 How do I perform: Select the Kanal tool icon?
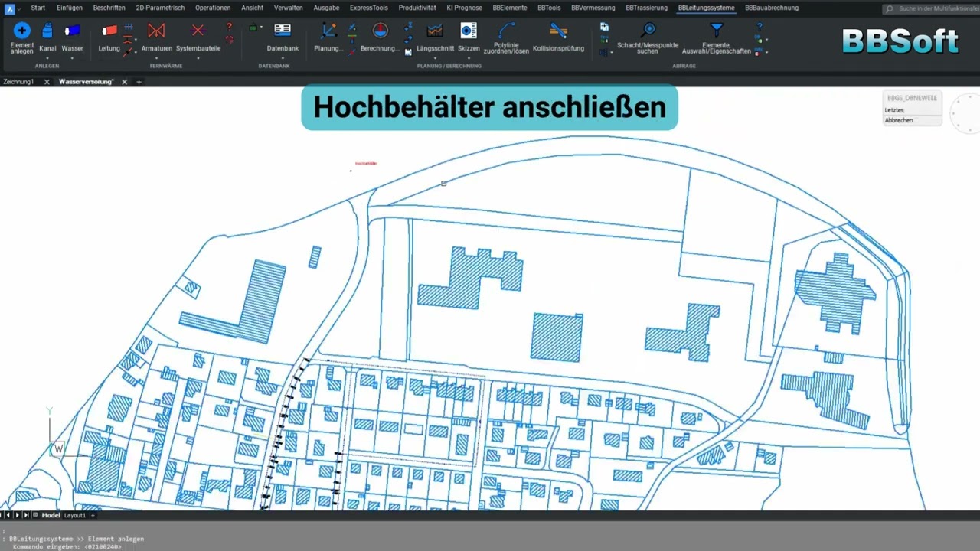[x=47, y=31]
